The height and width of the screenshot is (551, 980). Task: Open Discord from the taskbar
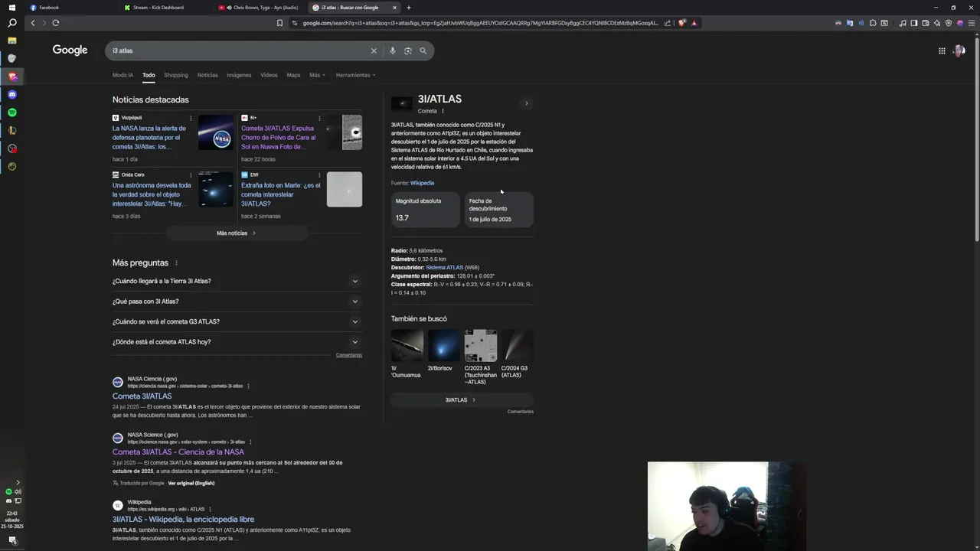tap(12, 94)
